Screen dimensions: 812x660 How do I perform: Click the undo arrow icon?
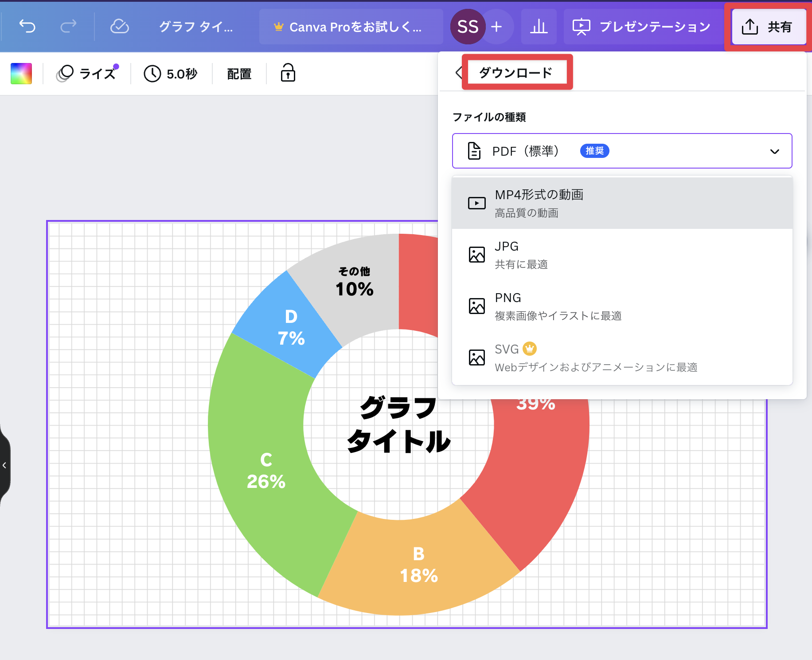pos(27,27)
